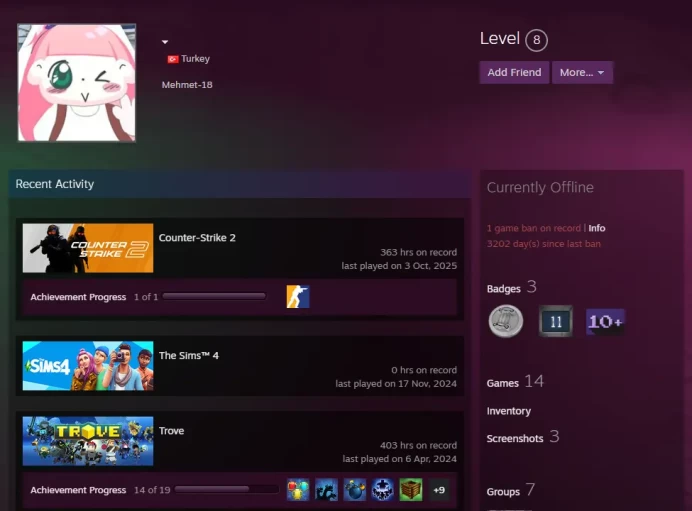Click the 3202 day(s) since last ban text

point(544,244)
